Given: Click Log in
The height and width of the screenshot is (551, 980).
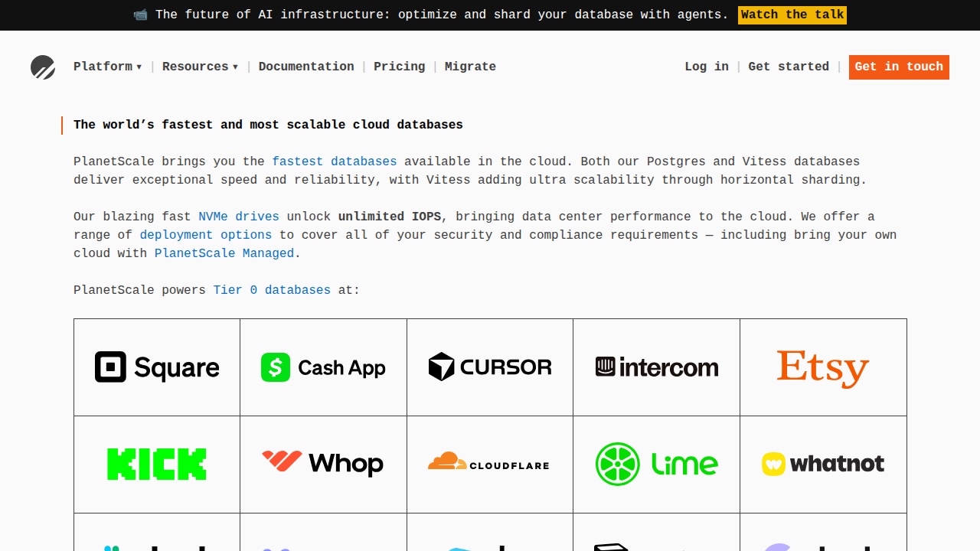Looking at the screenshot, I should point(707,67).
